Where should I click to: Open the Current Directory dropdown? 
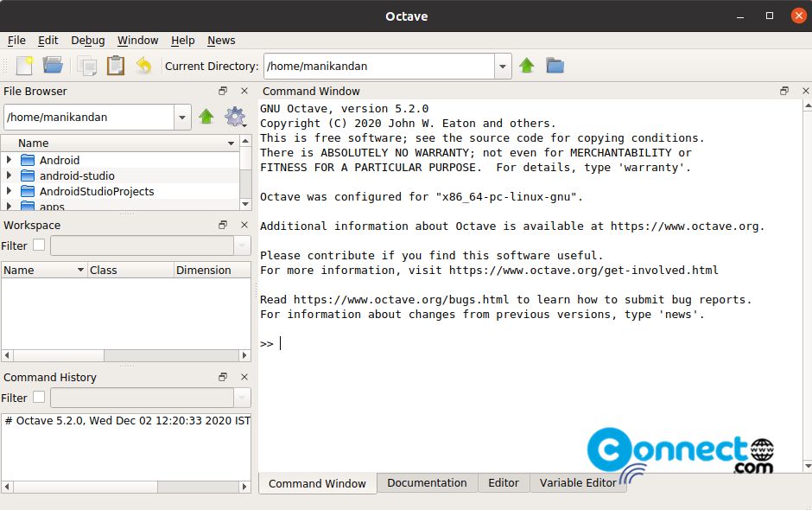pyautogui.click(x=503, y=66)
